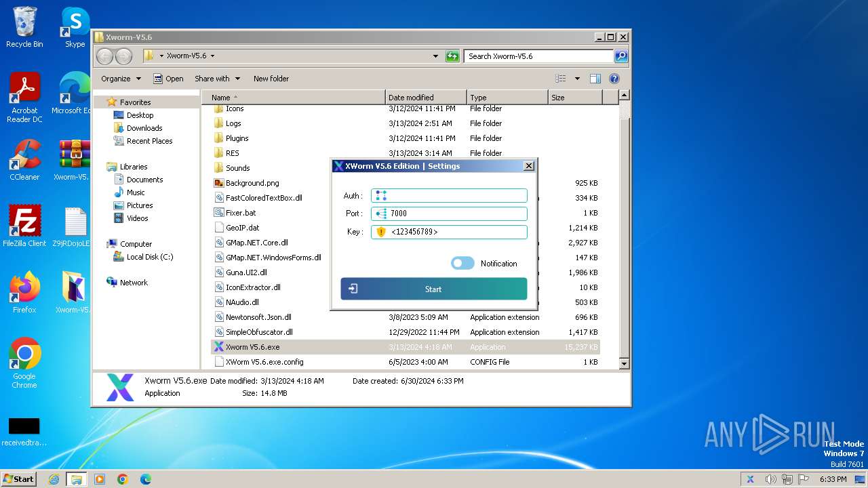Focus the Auth input field
868x488 pixels.
(449, 195)
